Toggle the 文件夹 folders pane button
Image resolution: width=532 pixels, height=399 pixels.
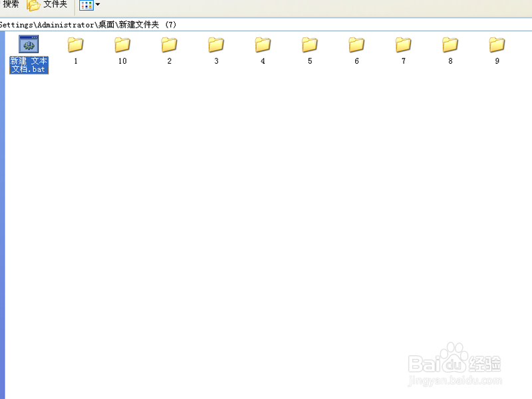(47, 5)
